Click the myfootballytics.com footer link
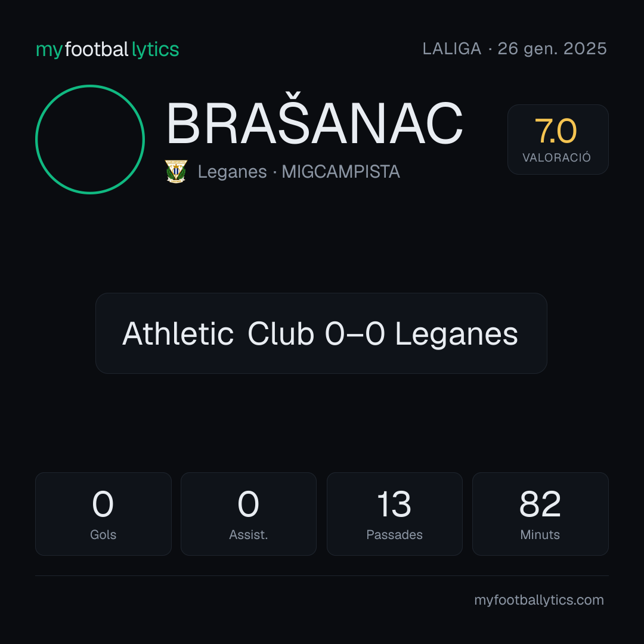The width and height of the screenshot is (644, 644). coord(539,600)
